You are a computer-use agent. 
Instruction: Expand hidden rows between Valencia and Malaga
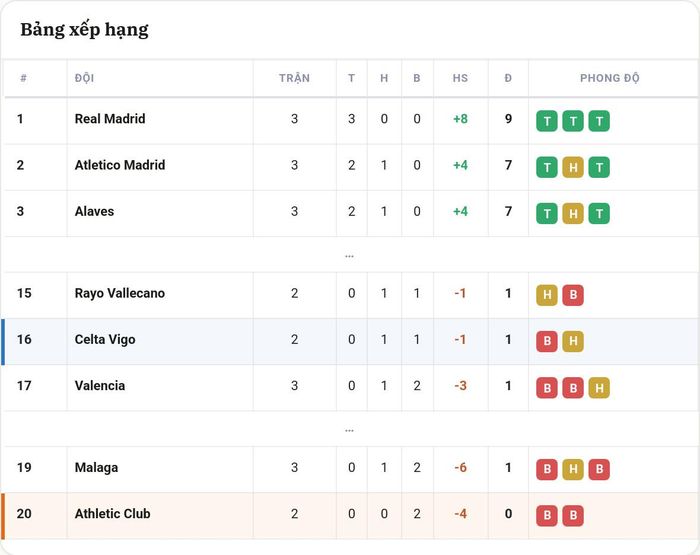[350, 430]
